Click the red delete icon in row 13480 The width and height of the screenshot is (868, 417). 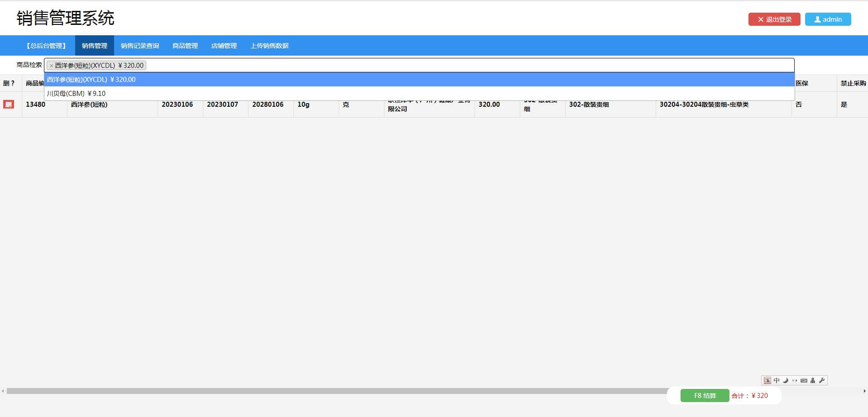tap(8, 104)
